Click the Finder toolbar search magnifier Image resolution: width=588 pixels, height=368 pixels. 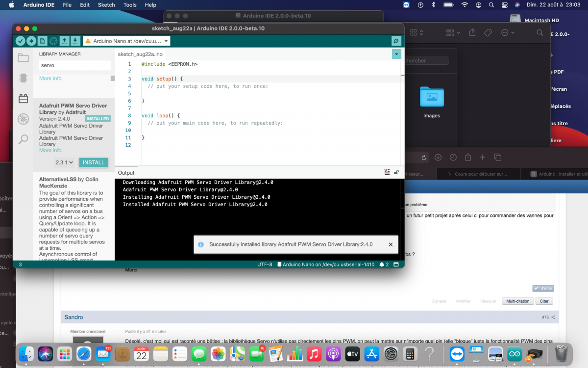(x=539, y=32)
